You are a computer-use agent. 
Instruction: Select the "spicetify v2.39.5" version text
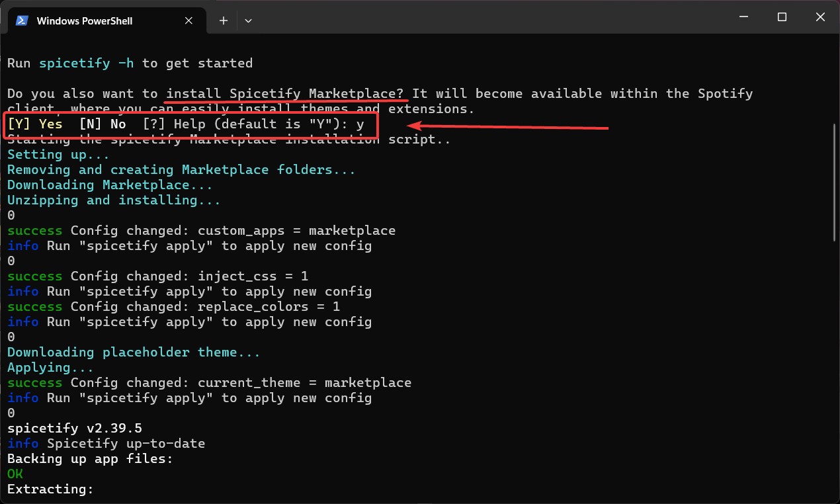pos(75,428)
